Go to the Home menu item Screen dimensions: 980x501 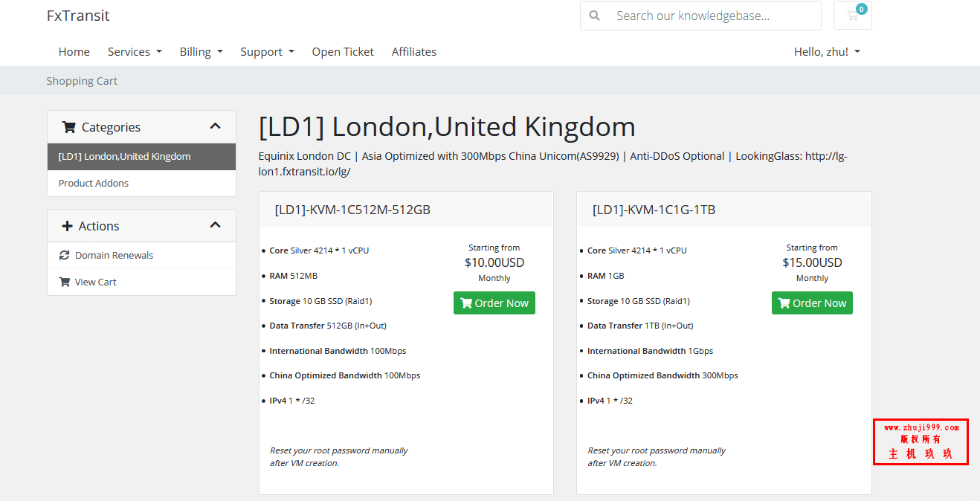point(74,51)
